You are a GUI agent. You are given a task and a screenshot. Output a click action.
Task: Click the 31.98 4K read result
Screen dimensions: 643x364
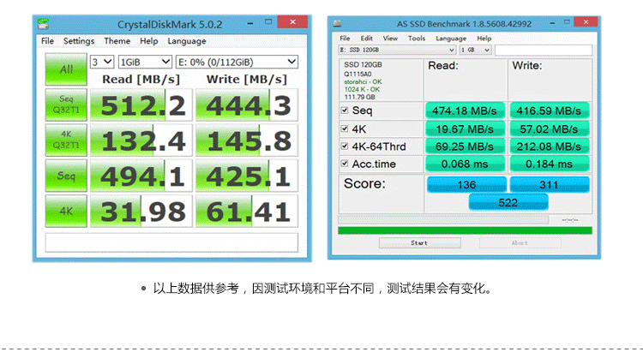pos(141,212)
